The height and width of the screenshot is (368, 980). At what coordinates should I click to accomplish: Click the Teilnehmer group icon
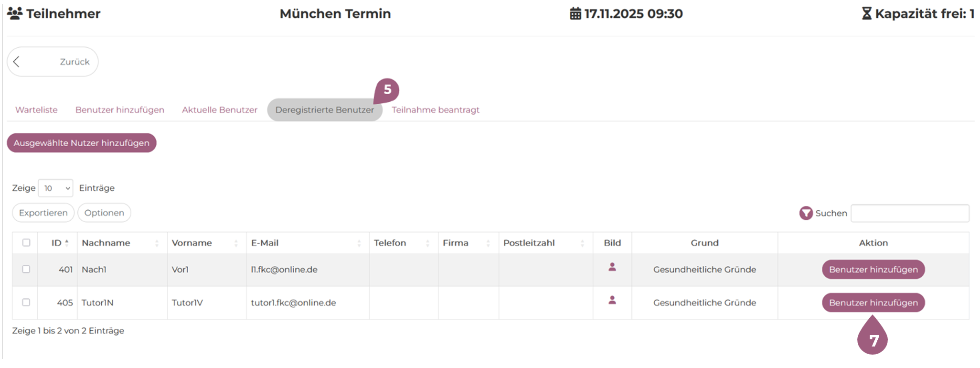(x=15, y=13)
